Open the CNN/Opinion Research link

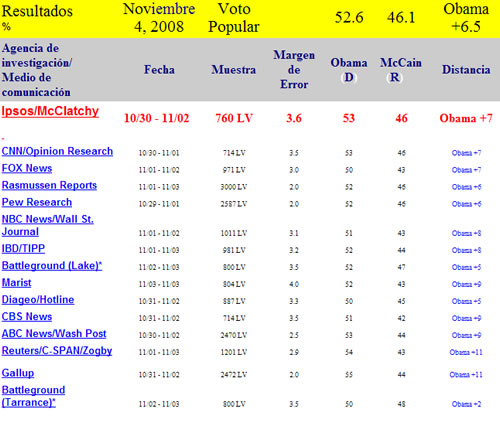click(x=57, y=151)
